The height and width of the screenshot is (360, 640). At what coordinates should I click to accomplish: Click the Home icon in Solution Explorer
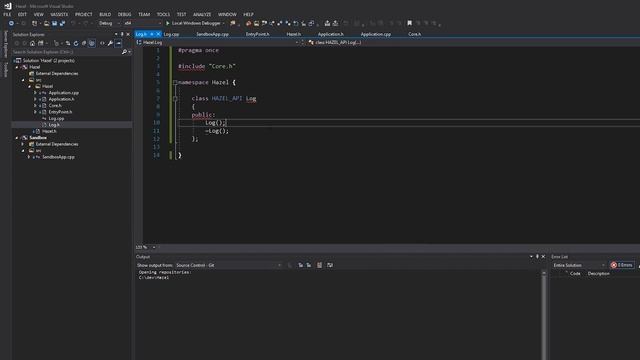33,43
